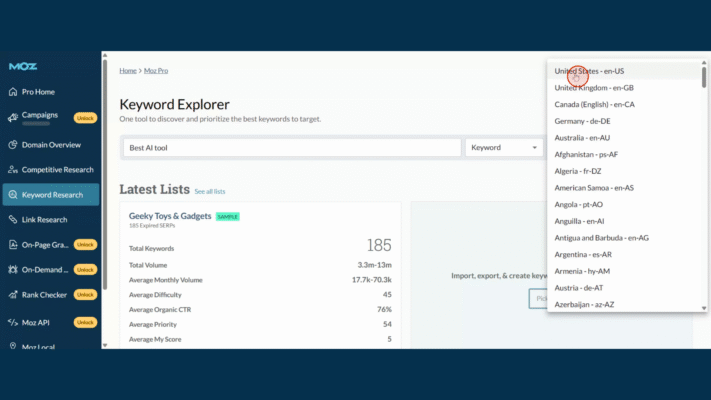Click the Moz Local pin icon
The width and height of the screenshot is (711, 400).
pos(13,346)
